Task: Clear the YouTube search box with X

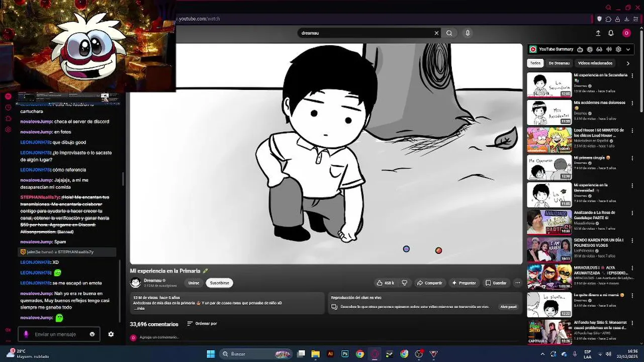Action: (x=436, y=33)
